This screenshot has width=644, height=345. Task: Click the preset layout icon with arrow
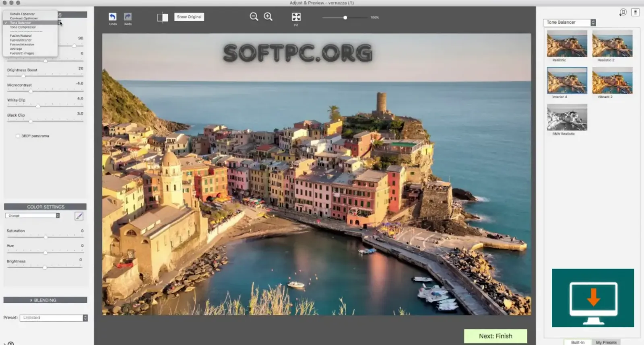coord(623,12)
